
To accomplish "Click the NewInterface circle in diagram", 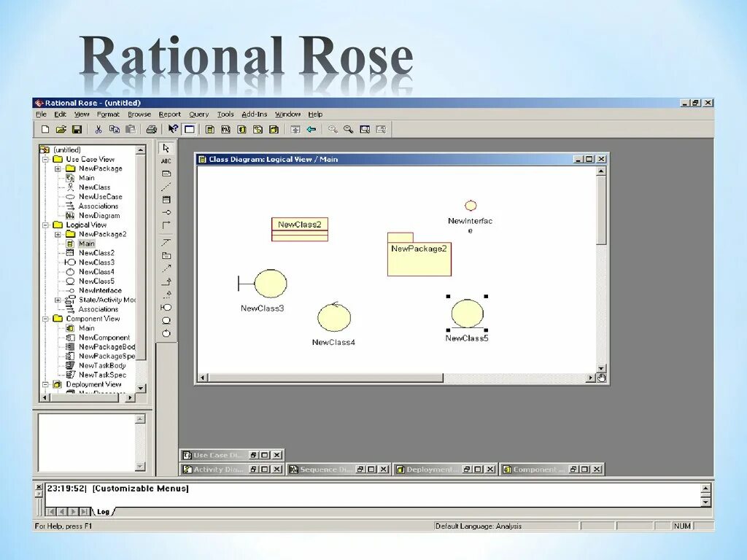I will pos(471,206).
